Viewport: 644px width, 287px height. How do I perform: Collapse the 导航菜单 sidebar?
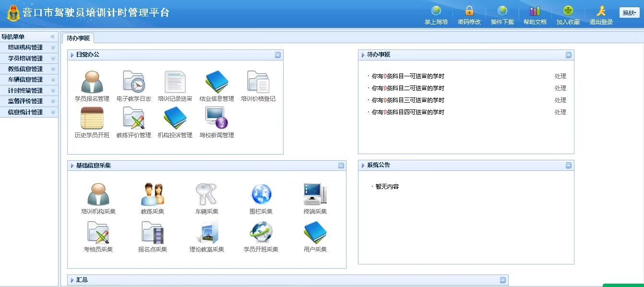point(53,36)
